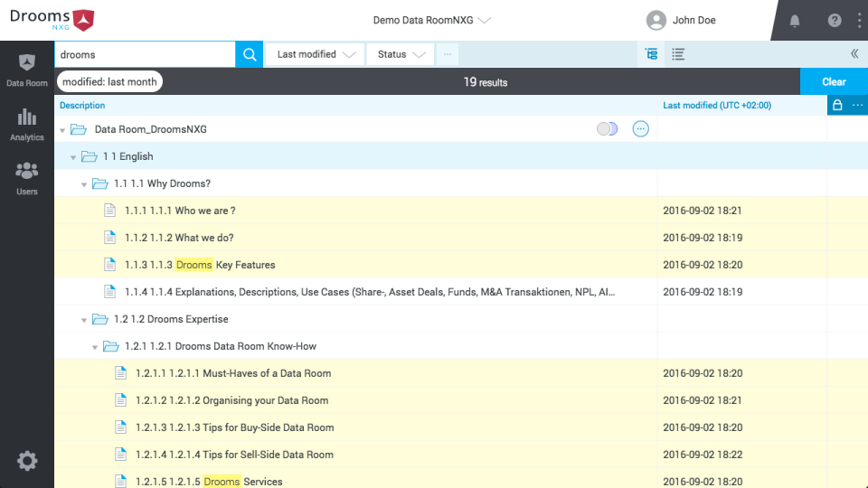Switch to tree view of results
The height and width of the screenshot is (488, 868).
click(652, 53)
